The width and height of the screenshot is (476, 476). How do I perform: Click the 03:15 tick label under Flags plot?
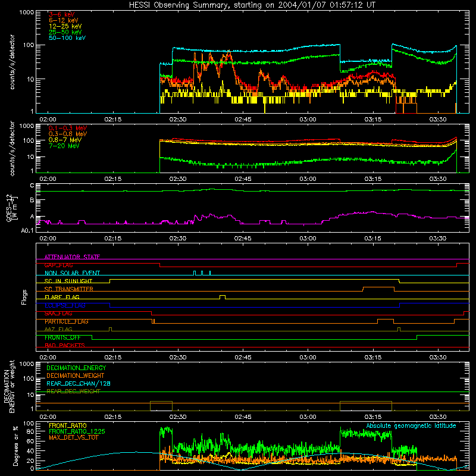(373, 358)
